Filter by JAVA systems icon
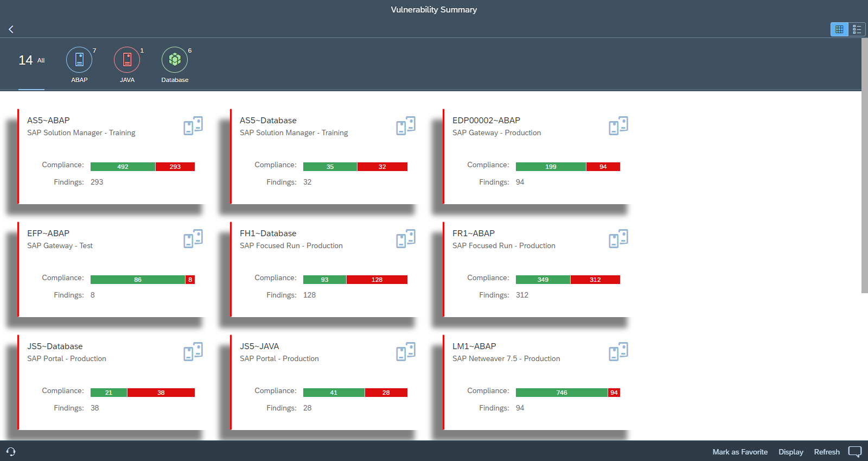 pyautogui.click(x=127, y=60)
